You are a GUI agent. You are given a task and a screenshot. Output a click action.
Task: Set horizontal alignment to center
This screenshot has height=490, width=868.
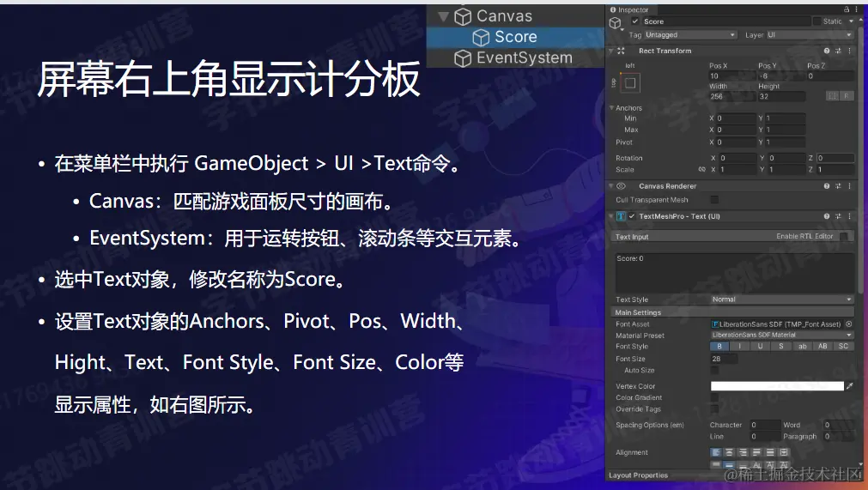(x=730, y=452)
